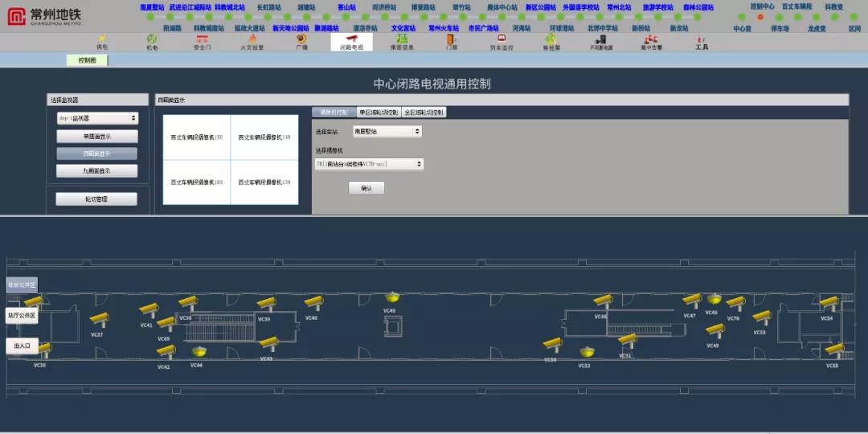Click the 确认 confirm button
Image resolution: width=868 pixels, height=434 pixels.
(366, 188)
